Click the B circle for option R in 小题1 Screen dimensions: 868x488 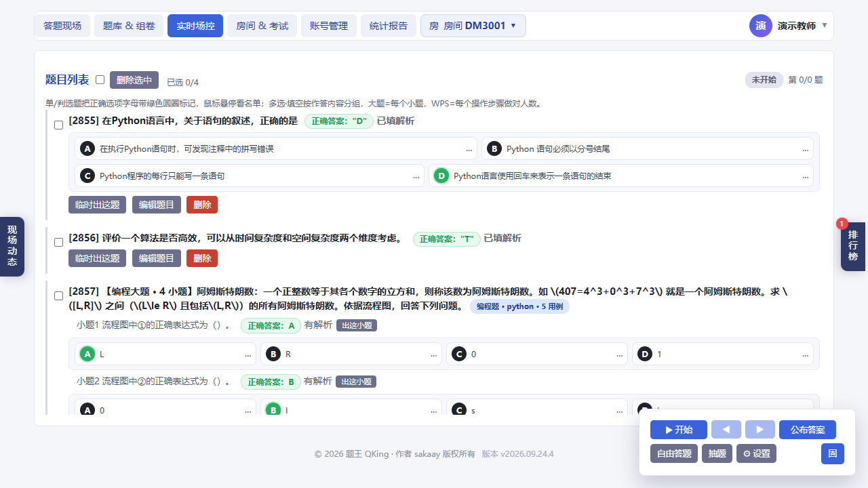(x=273, y=354)
